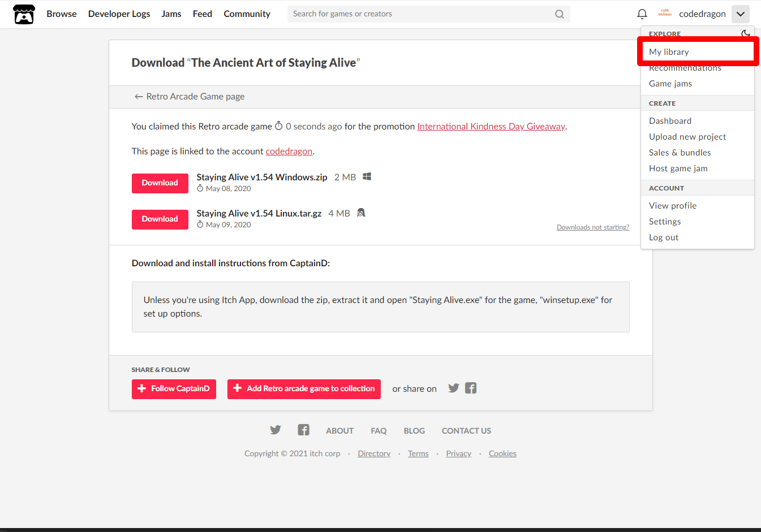Open the Terms footer link

click(x=418, y=453)
